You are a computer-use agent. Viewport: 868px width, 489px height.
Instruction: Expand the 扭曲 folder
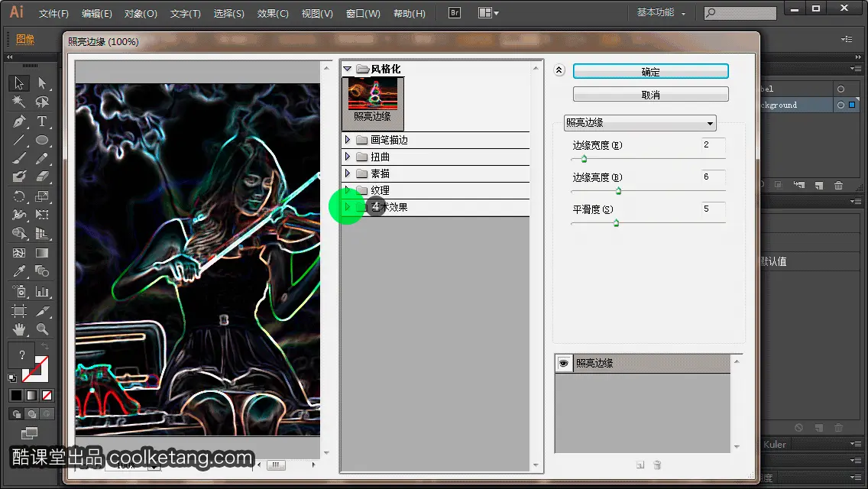point(348,157)
